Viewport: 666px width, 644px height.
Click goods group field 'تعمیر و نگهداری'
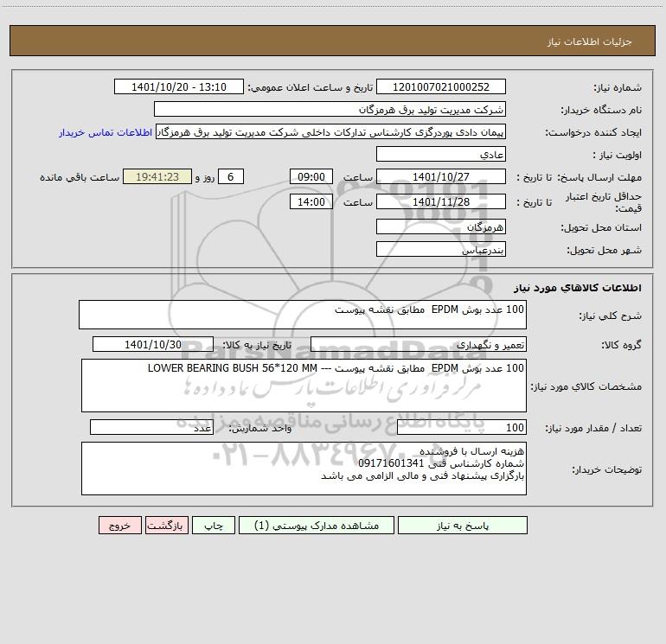(x=419, y=344)
